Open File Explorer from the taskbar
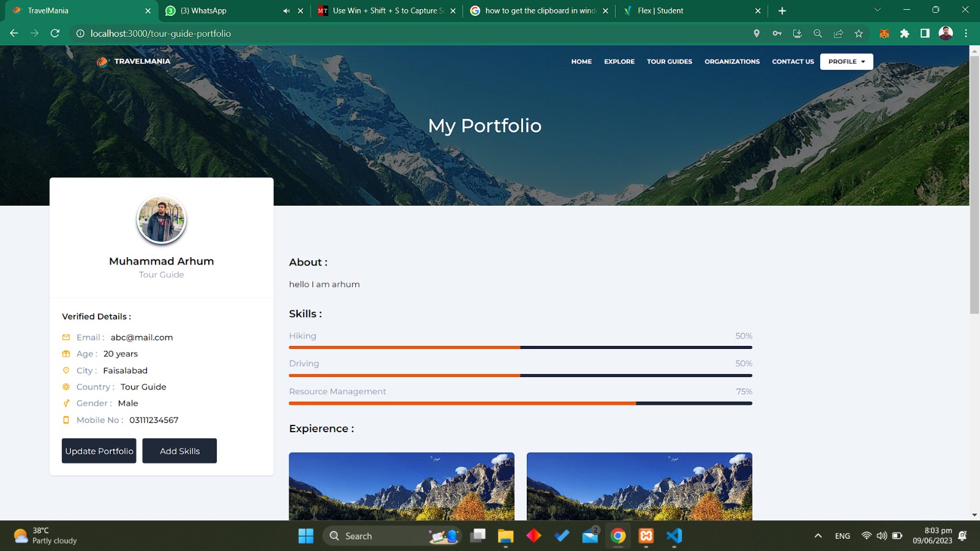The height and width of the screenshot is (551, 980). coord(505,536)
